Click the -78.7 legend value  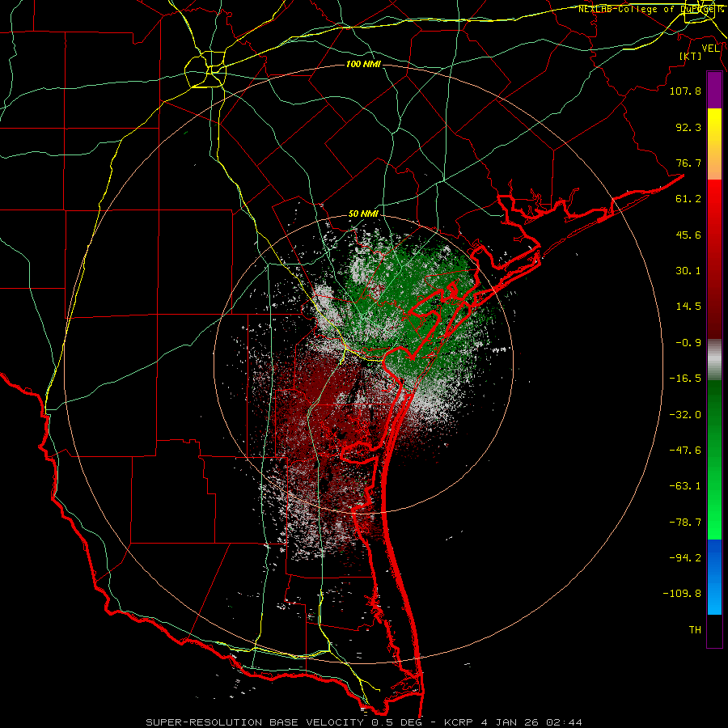685,523
